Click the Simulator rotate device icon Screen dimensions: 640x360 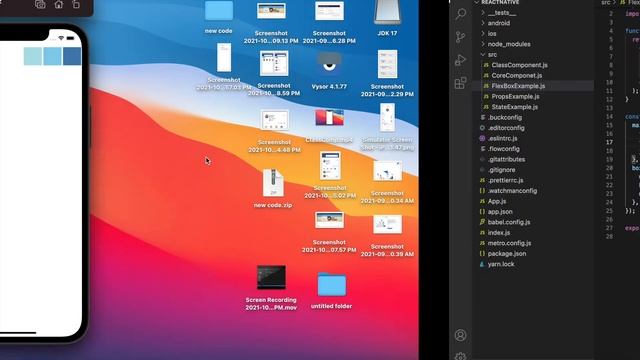pyautogui.click(x=76, y=5)
